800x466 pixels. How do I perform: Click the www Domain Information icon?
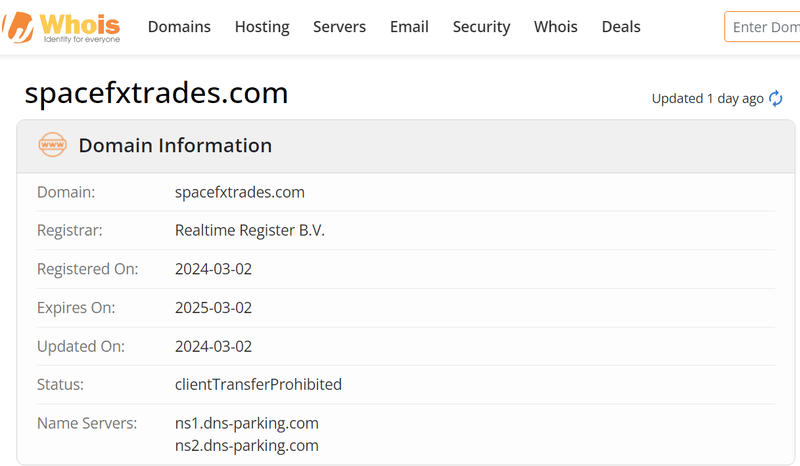53,145
